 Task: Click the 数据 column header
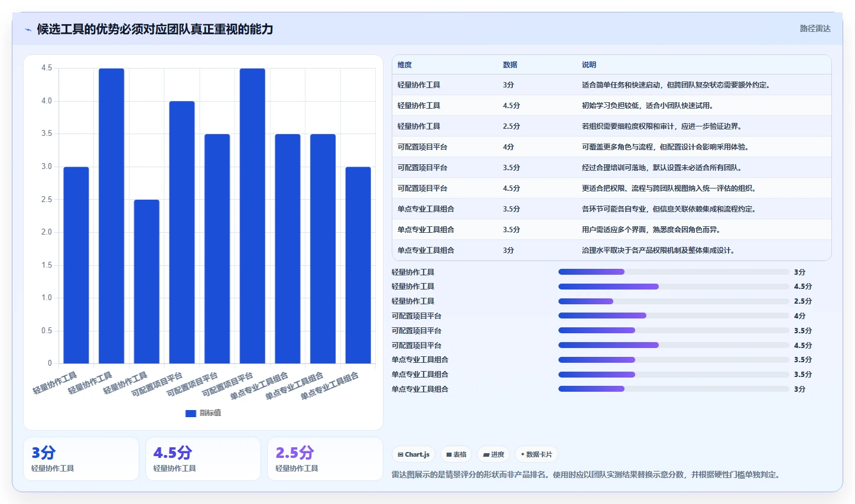pyautogui.click(x=510, y=65)
